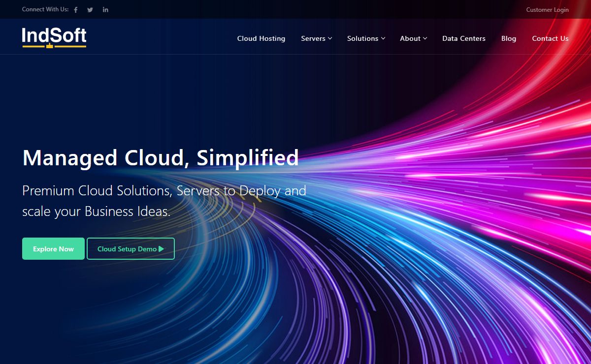Go to the Cloud Hosting page

click(x=261, y=38)
